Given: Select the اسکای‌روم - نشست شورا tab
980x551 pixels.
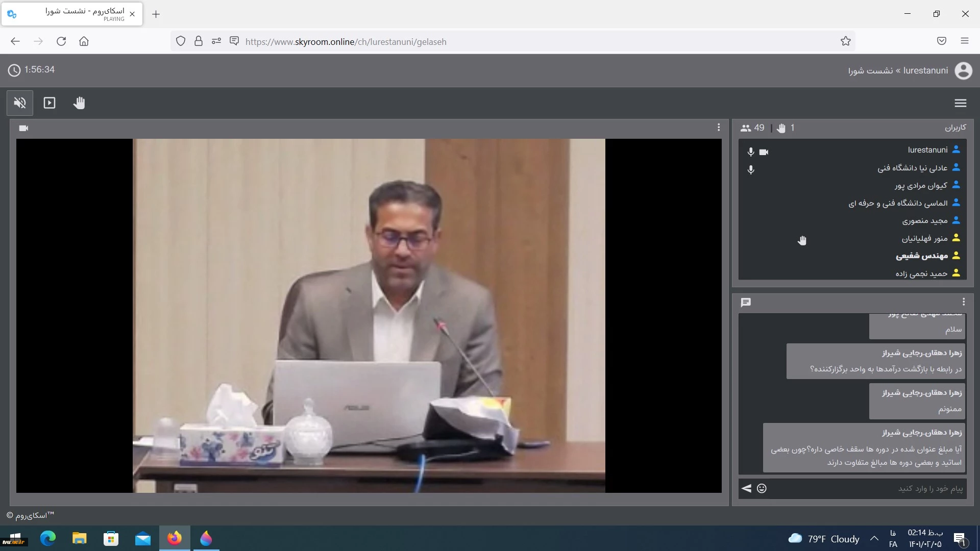Looking at the screenshot, I should [72, 14].
